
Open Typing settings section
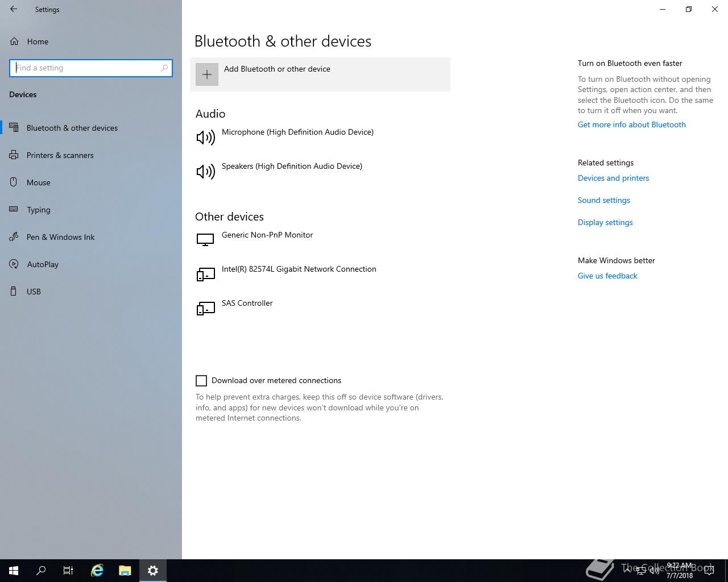91,210
